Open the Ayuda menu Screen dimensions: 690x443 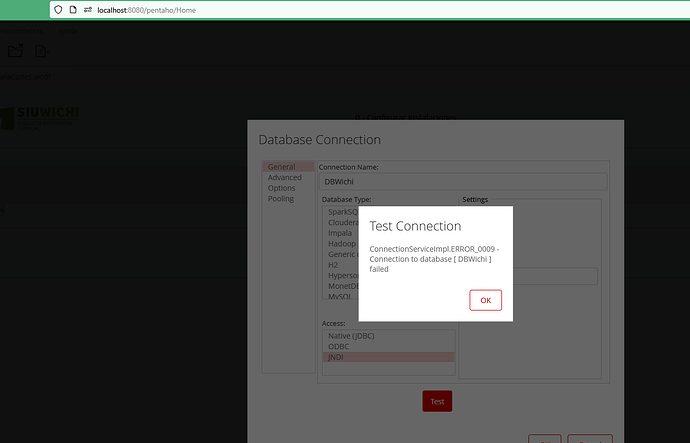[x=68, y=31]
